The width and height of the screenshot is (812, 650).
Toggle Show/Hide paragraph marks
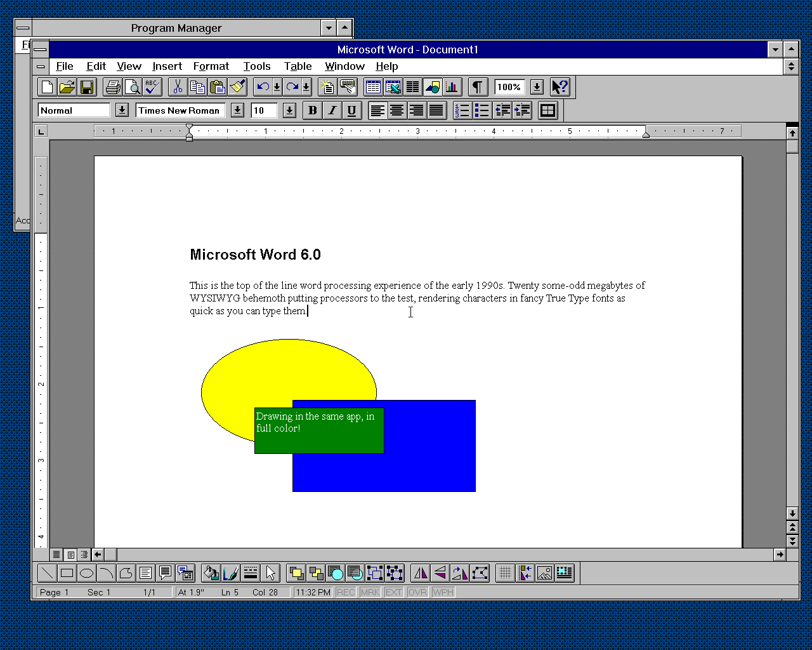478,87
